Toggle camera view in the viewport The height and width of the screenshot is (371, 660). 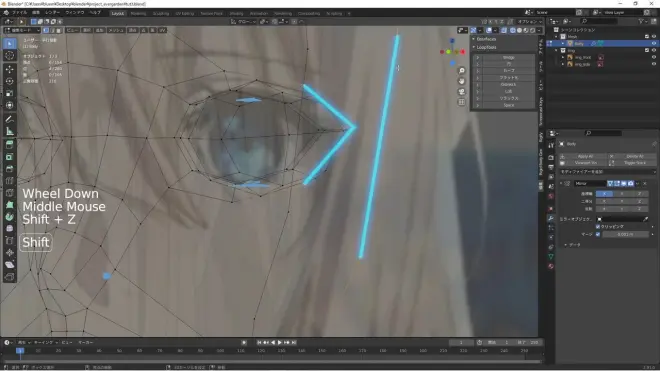pos(462,91)
